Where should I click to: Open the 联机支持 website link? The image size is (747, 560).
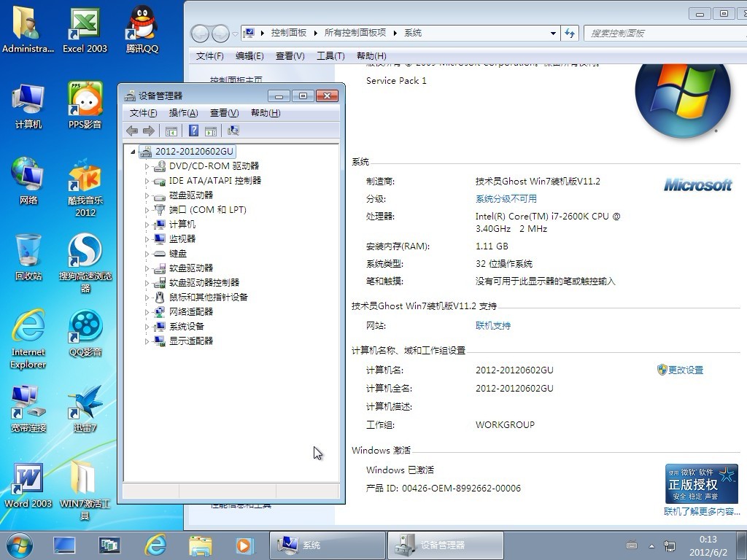coord(493,326)
